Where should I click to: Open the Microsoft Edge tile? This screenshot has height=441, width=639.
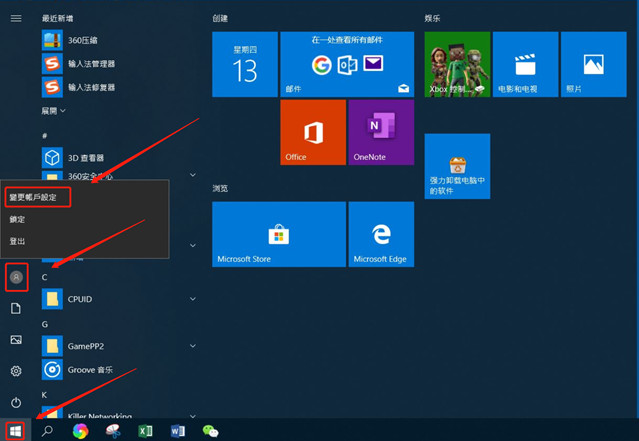(x=381, y=234)
